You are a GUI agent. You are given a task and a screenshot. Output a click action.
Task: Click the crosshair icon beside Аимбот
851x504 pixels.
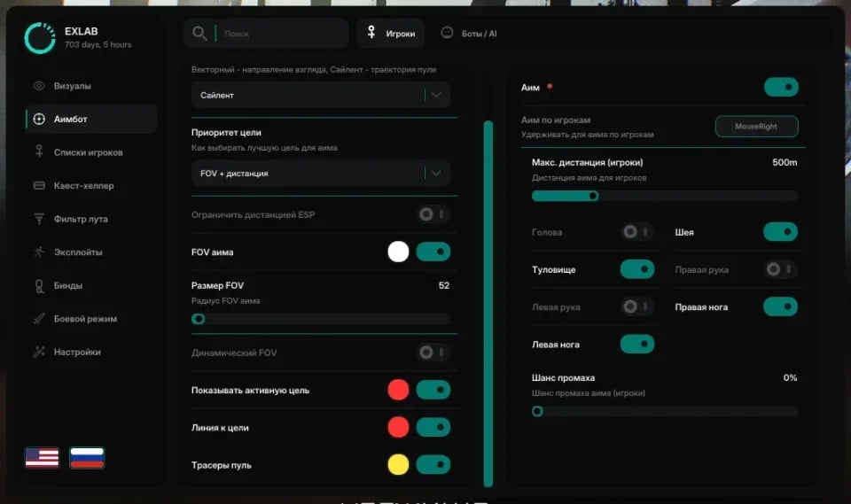tap(39, 119)
